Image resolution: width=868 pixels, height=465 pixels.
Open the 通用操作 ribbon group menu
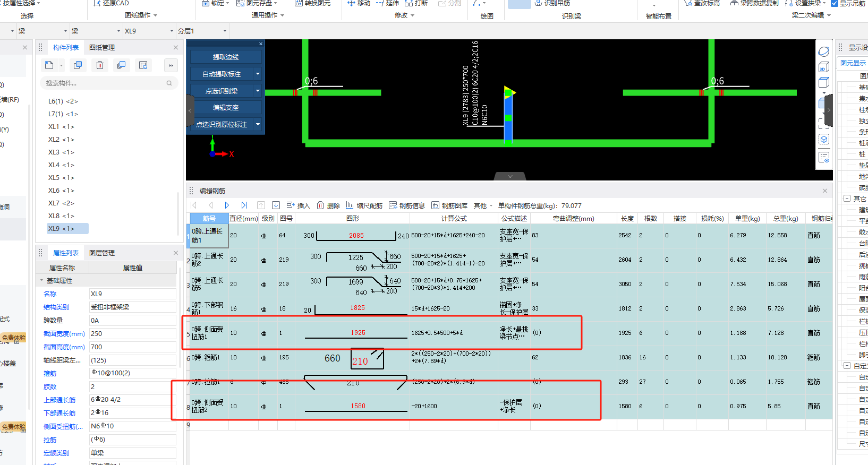(x=268, y=15)
